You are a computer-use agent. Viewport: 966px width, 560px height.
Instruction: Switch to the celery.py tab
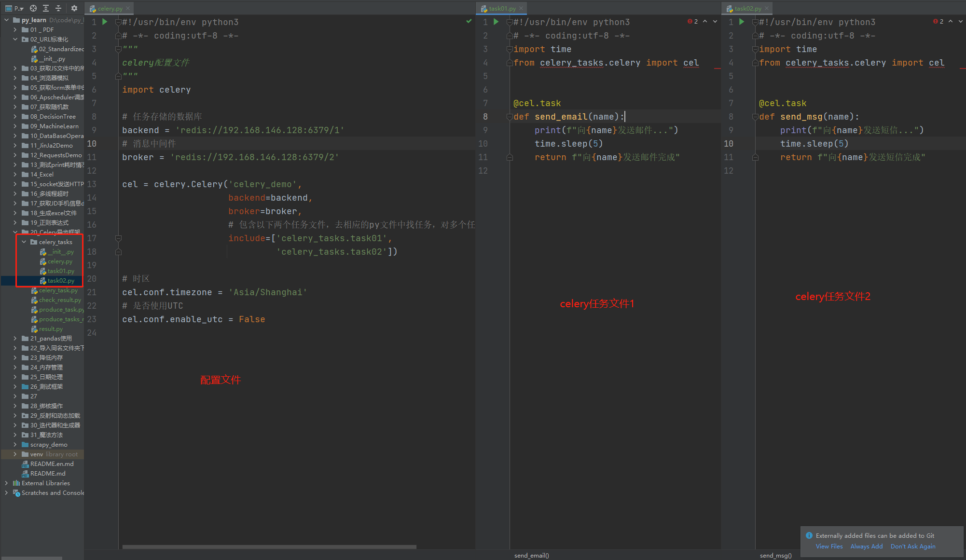(110, 8)
